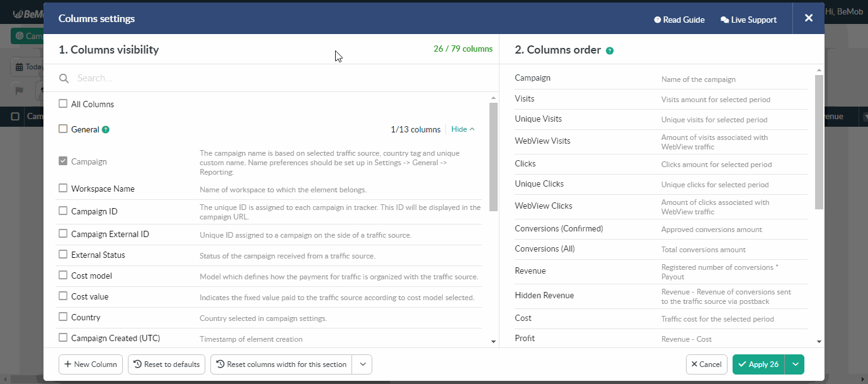Open Live Support chat

click(x=748, y=20)
